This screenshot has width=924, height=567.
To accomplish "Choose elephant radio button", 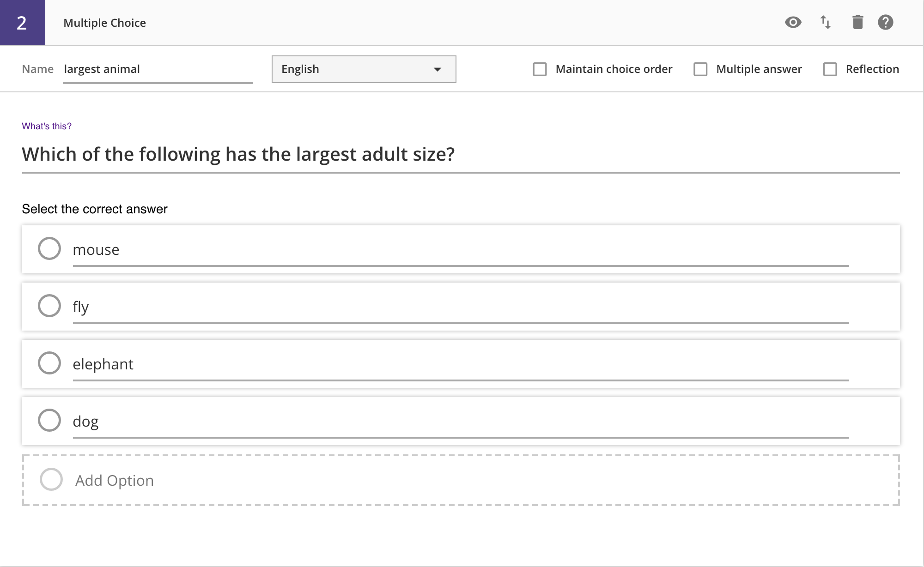I will [49, 363].
